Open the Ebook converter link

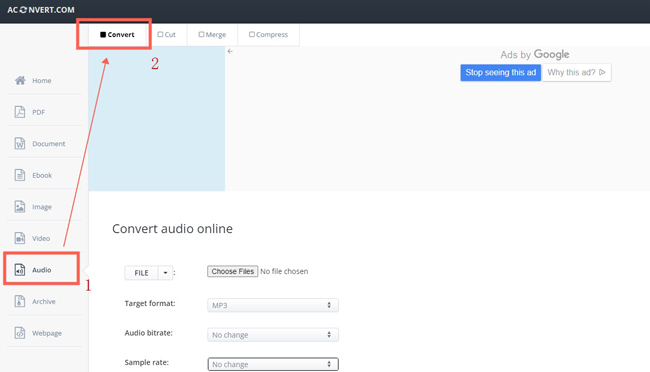(42, 175)
